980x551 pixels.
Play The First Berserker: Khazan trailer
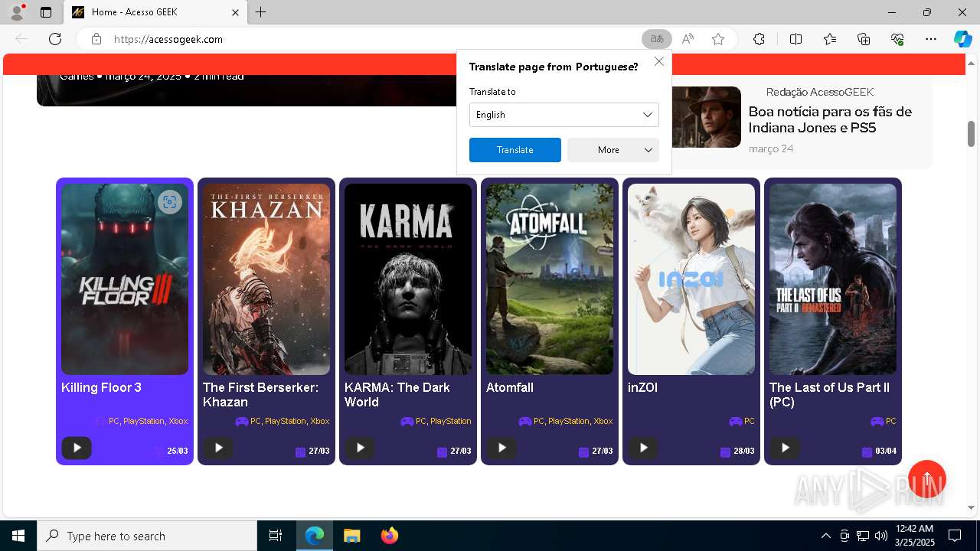click(x=218, y=448)
